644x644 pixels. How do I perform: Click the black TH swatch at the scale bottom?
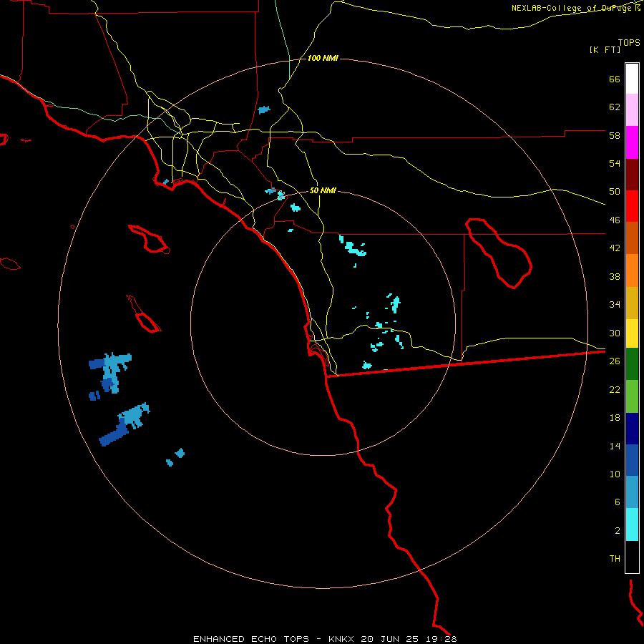click(x=632, y=557)
